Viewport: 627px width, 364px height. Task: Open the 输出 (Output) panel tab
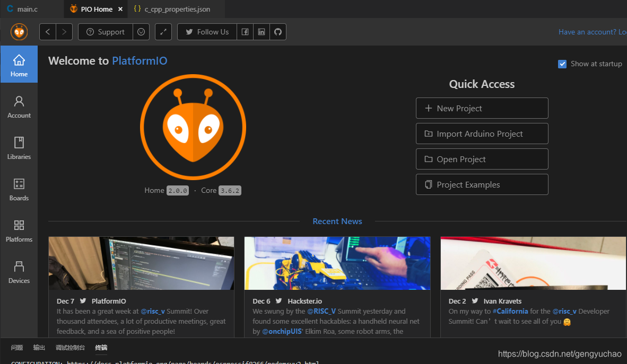[x=39, y=348]
